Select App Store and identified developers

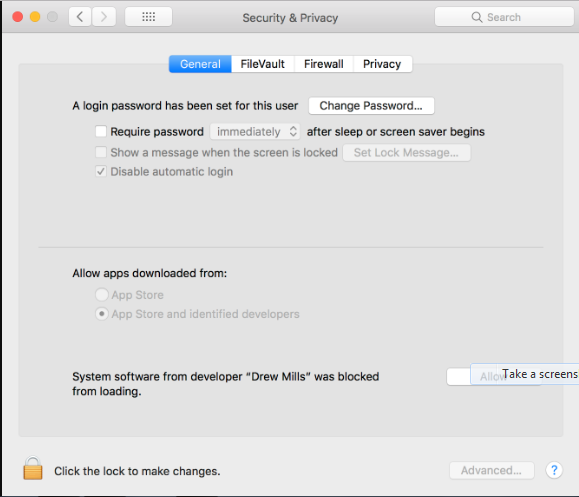[x=102, y=314]
